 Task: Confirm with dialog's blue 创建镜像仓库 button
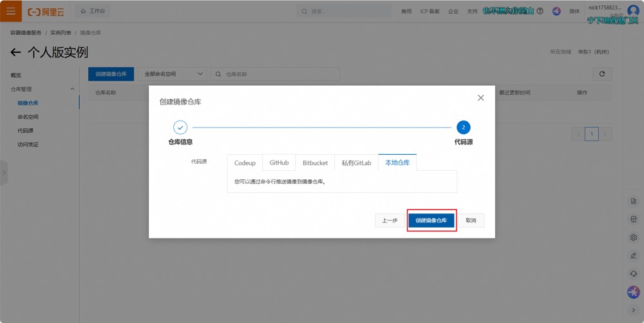(x=431, y=220)
